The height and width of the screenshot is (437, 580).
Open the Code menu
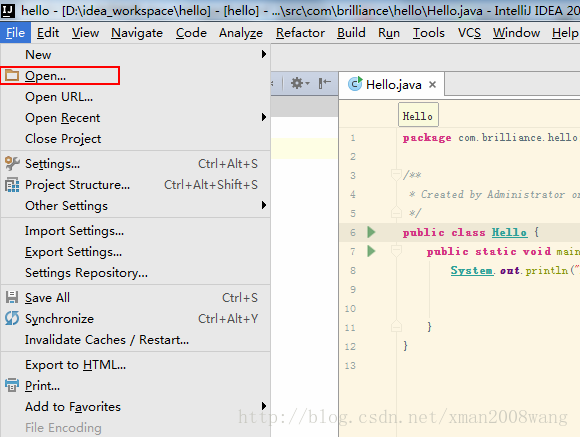click(x=191, y=33)
